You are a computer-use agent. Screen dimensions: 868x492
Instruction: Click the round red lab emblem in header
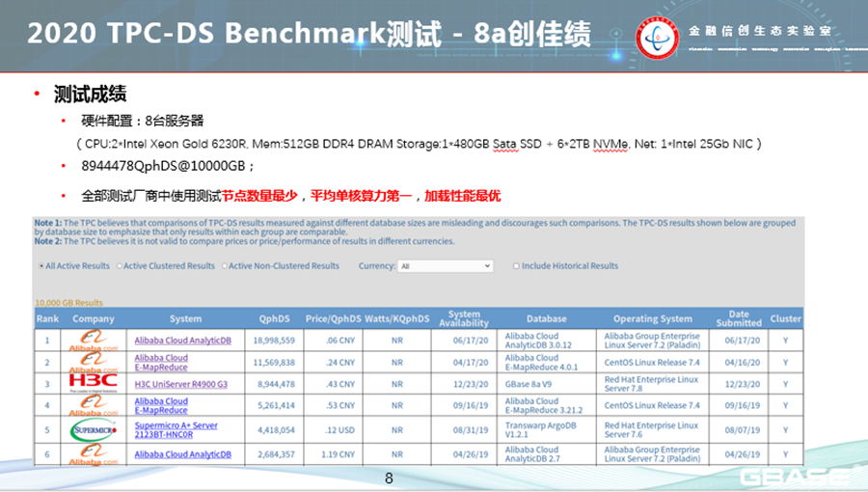(x=657, y=38)
